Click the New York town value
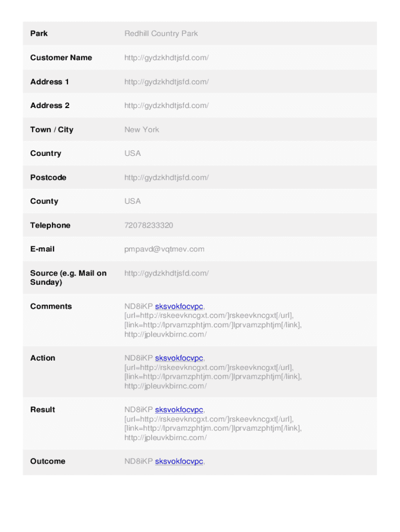 coord(142,129)
